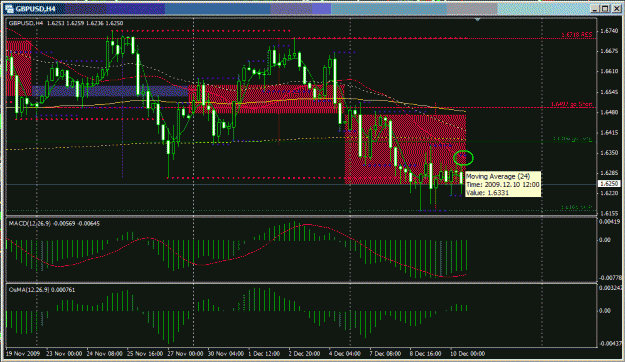
Task: Click price scale value 1.6675
Action: 609,51
